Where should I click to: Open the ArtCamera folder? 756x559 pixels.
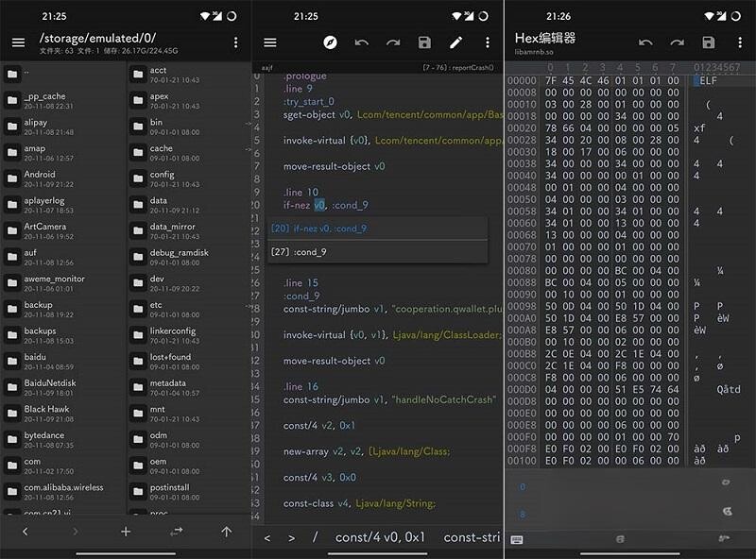coord(62,230)
